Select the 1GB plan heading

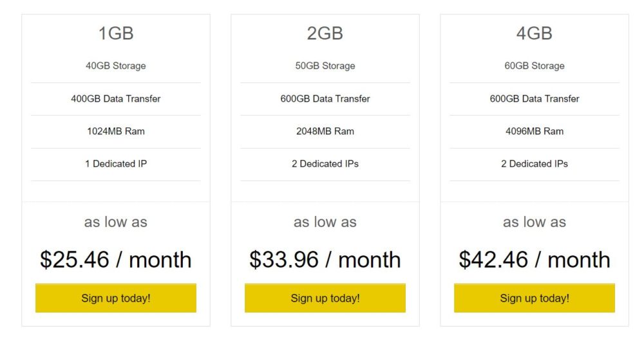116,33
